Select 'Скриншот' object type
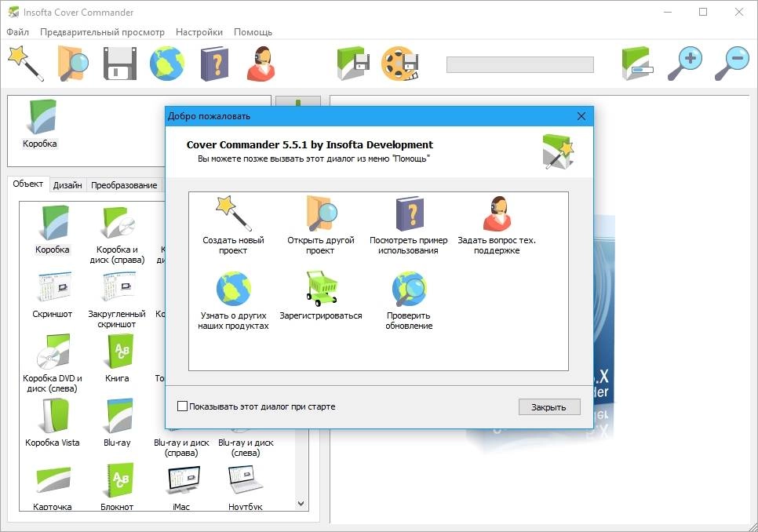Image resolution: width=758 pixels, height=532 pixels. click(x=53, y=294)
